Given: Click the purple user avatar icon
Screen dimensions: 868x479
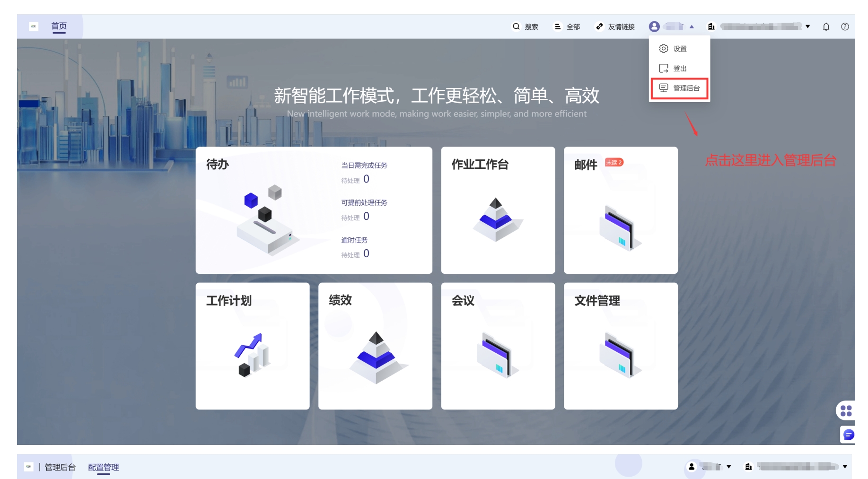Looking at the screenshot, I should (654, 26).
